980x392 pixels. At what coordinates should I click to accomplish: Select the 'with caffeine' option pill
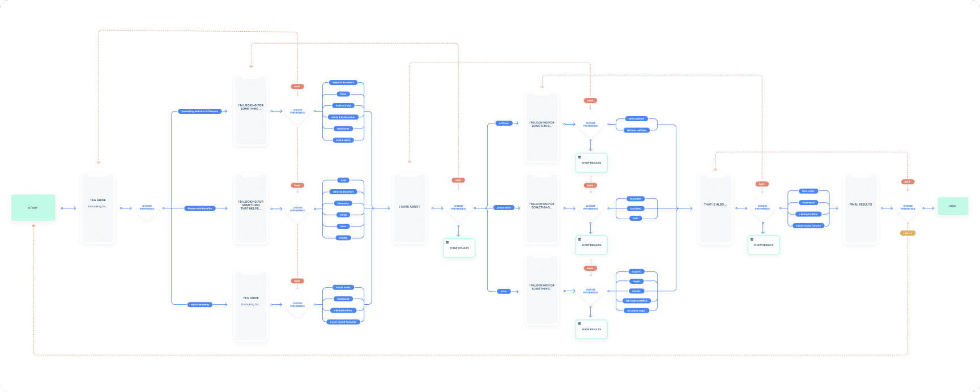tap(636, 119)
